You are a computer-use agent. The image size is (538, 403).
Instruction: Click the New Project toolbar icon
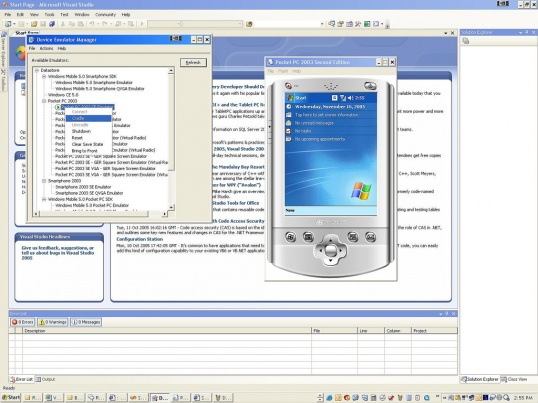8,24
